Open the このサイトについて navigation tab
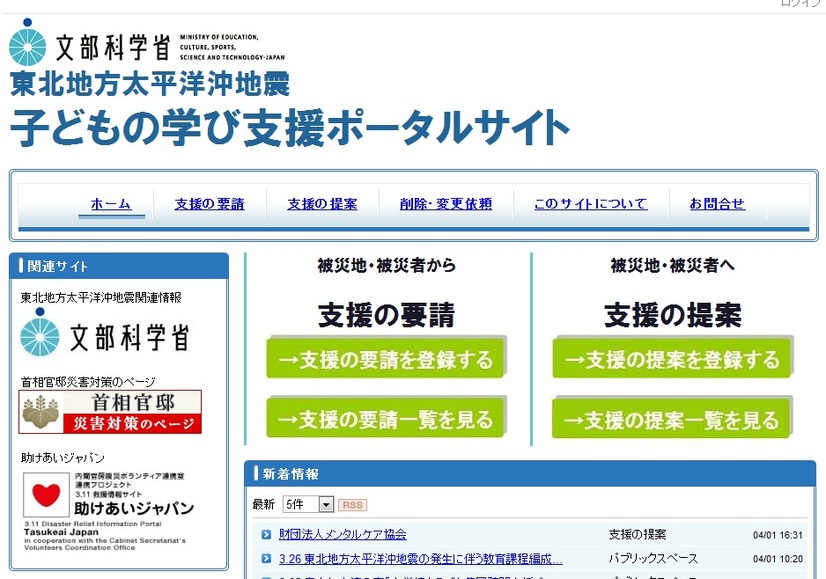 [x=591, y=204]
